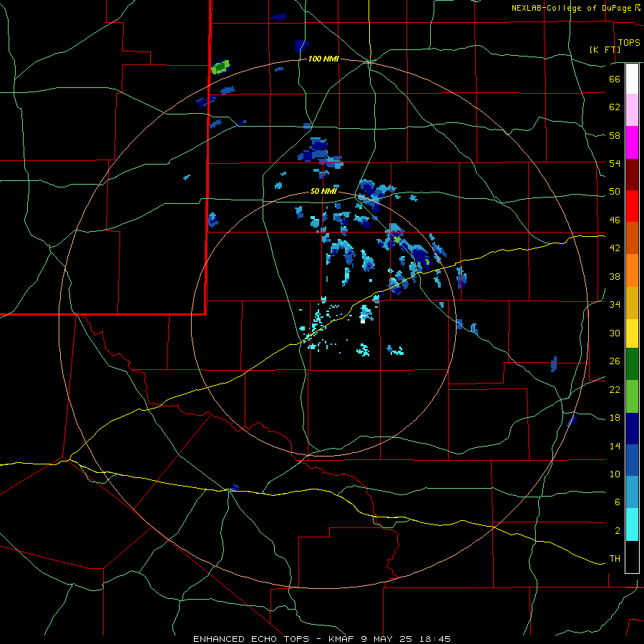Click the legend value "2"
Viewport: 644px width, 644px height.
(618, 531)
